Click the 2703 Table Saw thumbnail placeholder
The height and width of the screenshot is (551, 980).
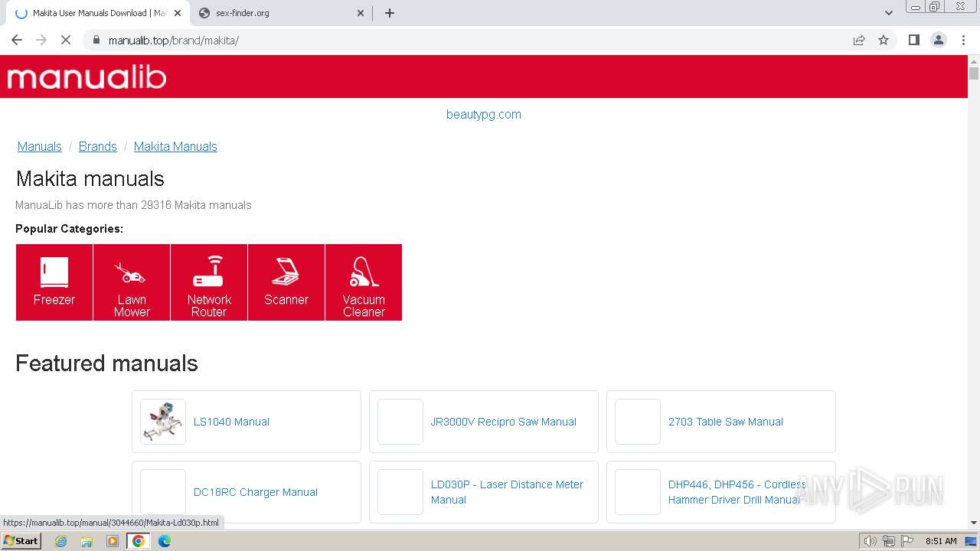pos(638,422)
